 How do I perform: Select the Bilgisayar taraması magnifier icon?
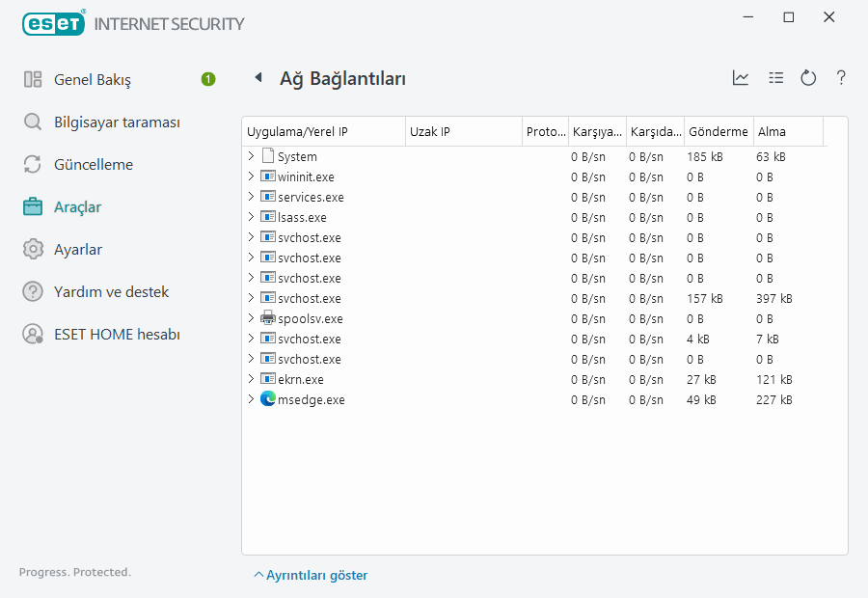point(32,122)
